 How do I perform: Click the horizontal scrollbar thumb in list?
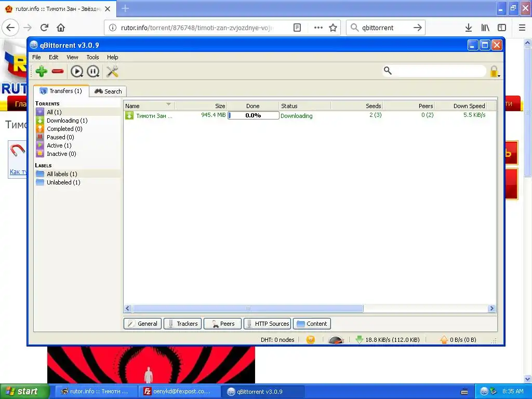(248, 309)
